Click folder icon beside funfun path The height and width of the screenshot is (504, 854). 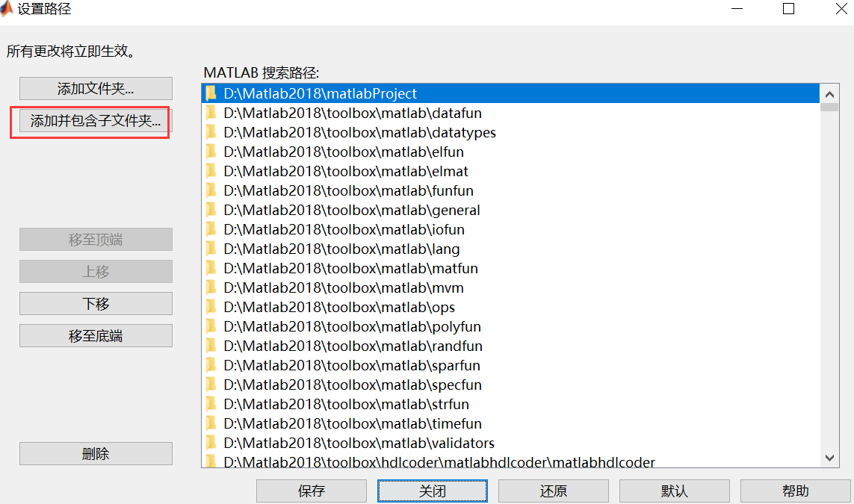[211, 190]
